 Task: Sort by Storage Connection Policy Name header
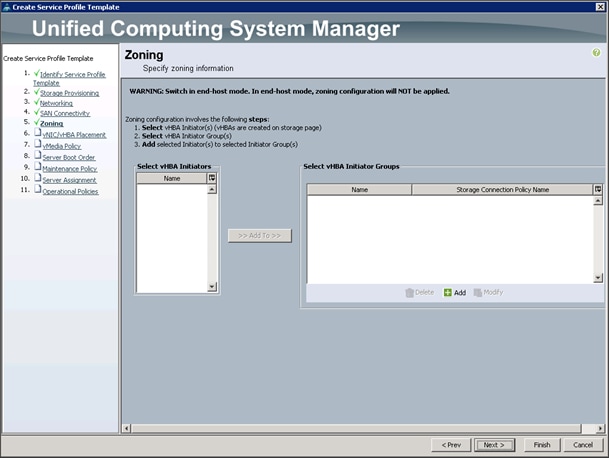point(502,190)
